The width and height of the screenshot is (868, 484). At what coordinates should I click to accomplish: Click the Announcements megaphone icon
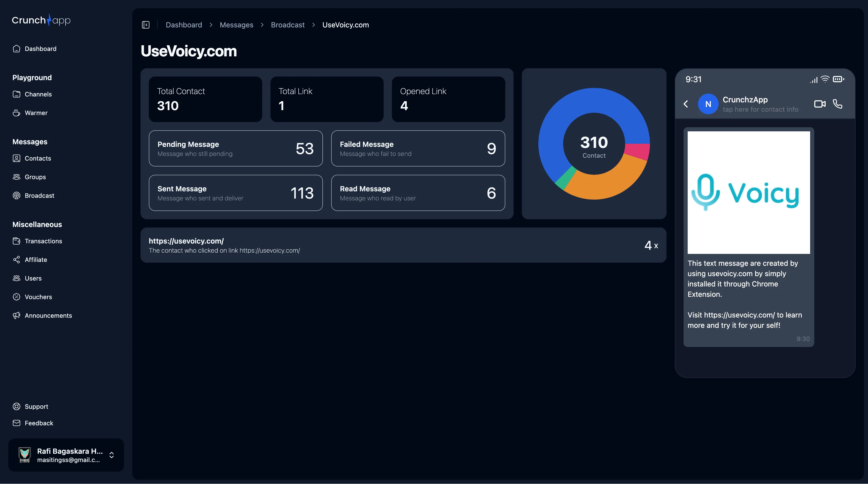click(17, 315)
